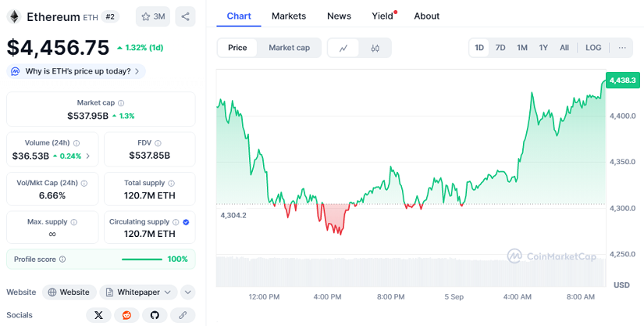
Task: Open the X (Twitter) social link
Action: (98, 315)
